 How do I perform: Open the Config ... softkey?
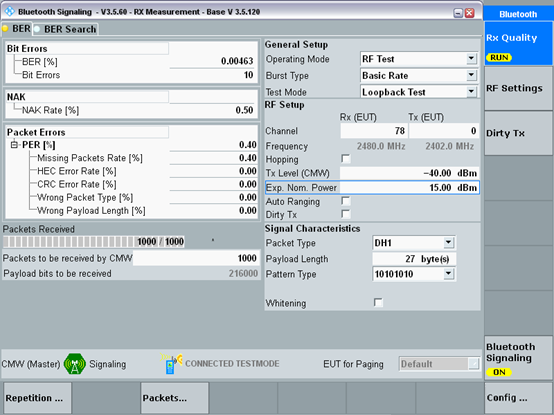[x=518, y=398]
